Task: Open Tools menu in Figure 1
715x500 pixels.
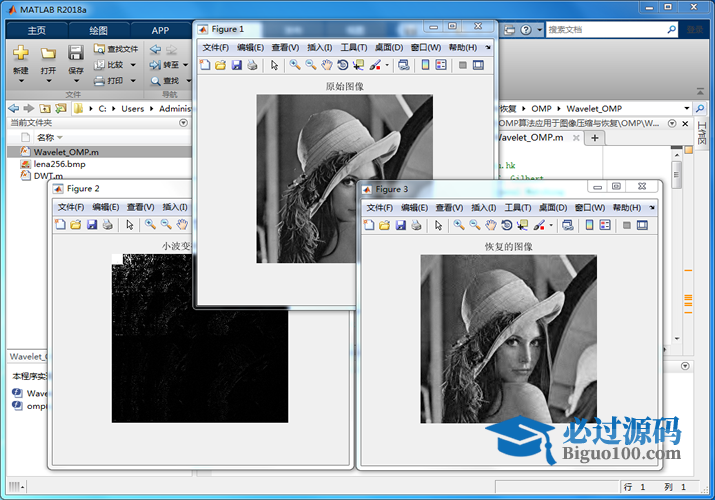Action: [354, 47]
